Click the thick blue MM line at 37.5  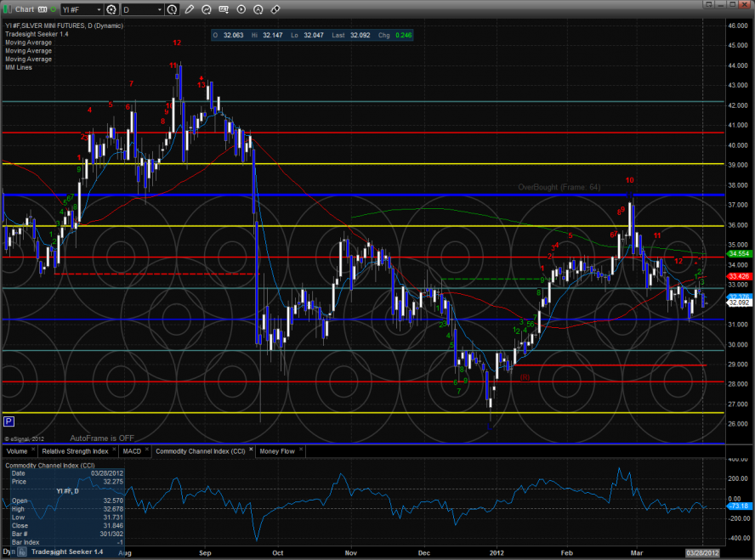[x=340, y=195]
